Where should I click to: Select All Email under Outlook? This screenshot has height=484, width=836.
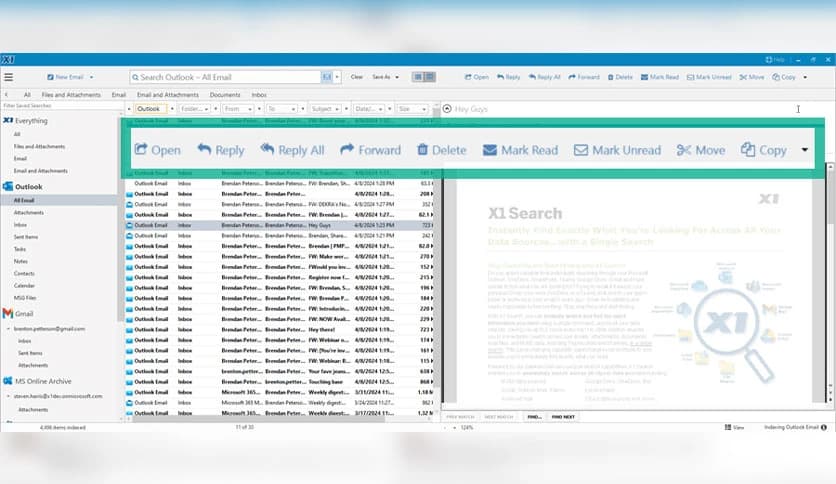click(x=24, y=200)
